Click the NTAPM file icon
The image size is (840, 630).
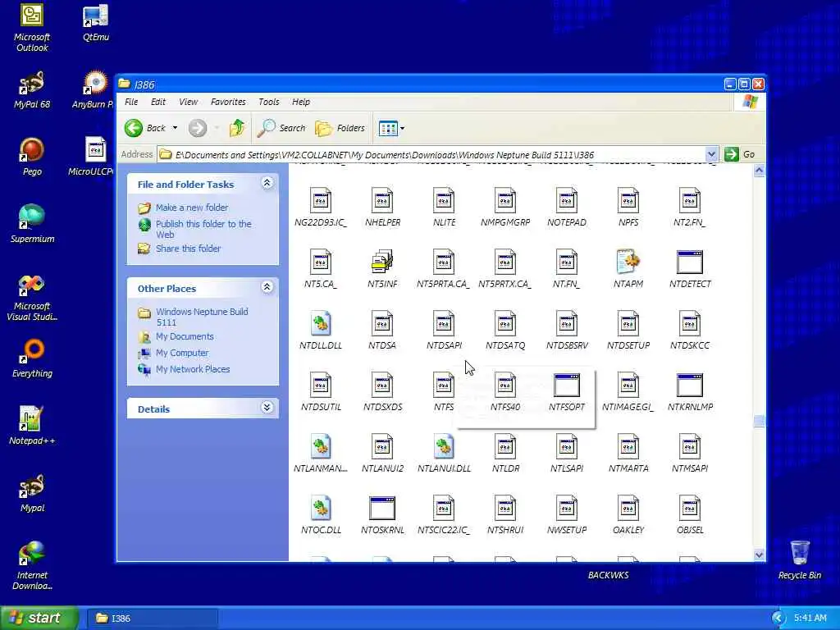coord(628,262)
